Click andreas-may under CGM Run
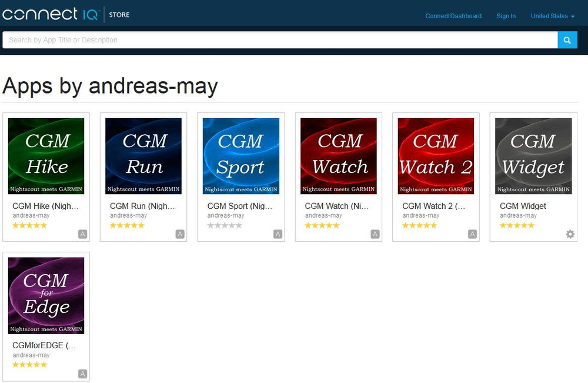Screen dimensions: 588x383 pyautogui.click(x=128, y=215)
